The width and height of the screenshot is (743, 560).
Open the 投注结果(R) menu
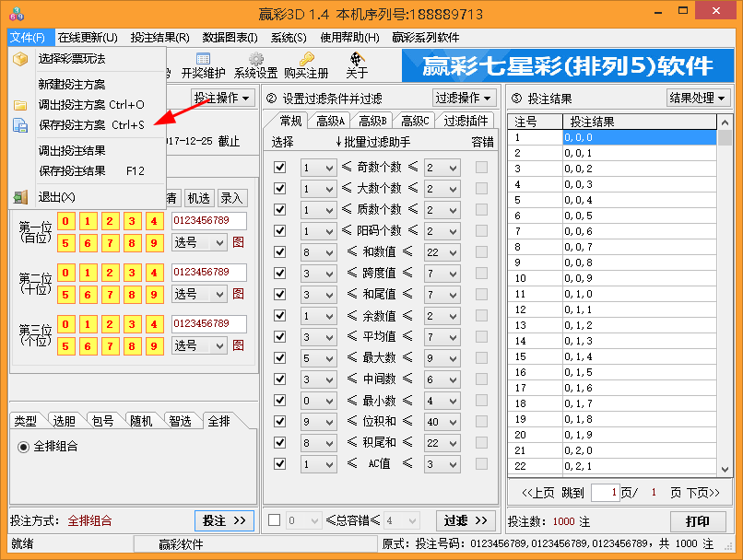160,38
